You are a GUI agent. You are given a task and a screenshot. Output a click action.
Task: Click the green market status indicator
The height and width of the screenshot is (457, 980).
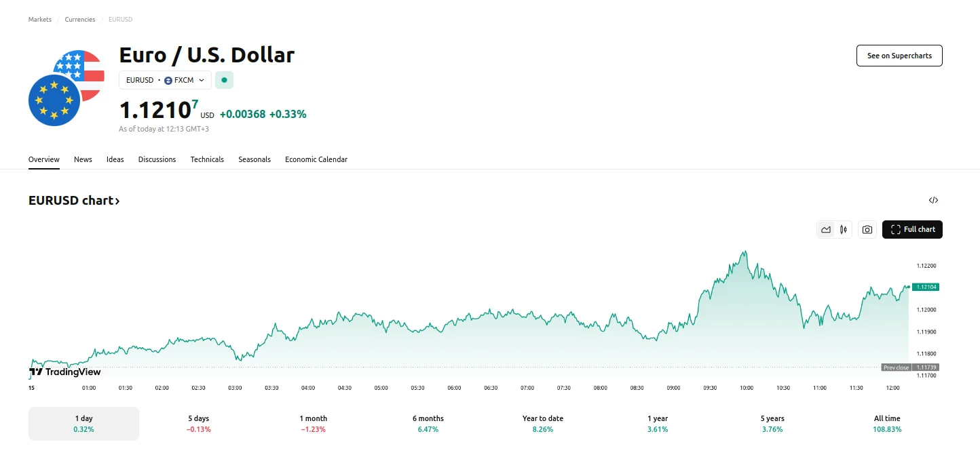224,80
